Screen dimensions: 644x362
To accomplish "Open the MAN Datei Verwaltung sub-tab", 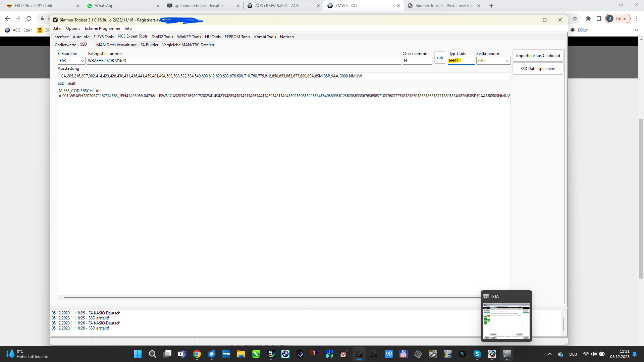I will coord(116,45).
